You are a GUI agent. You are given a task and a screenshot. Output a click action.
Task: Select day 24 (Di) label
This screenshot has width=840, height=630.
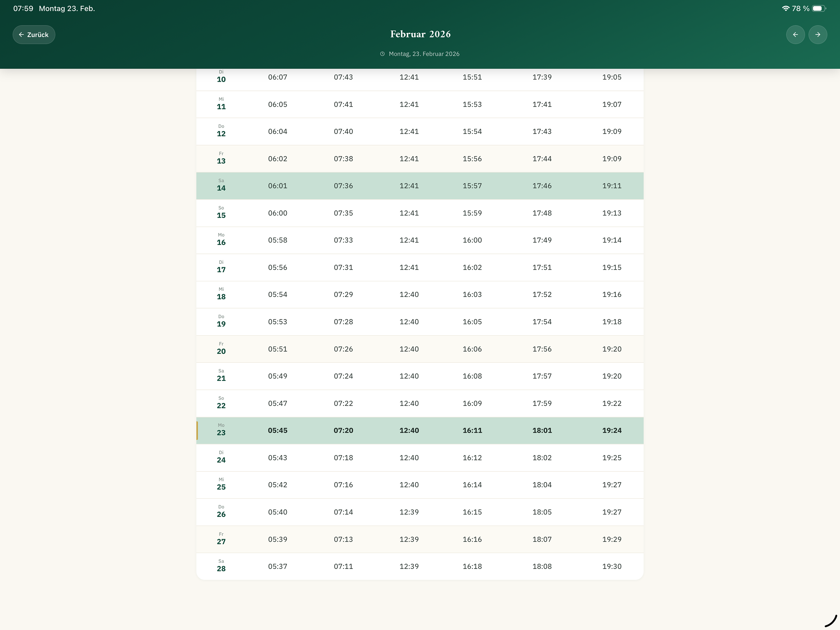point(221,458)
